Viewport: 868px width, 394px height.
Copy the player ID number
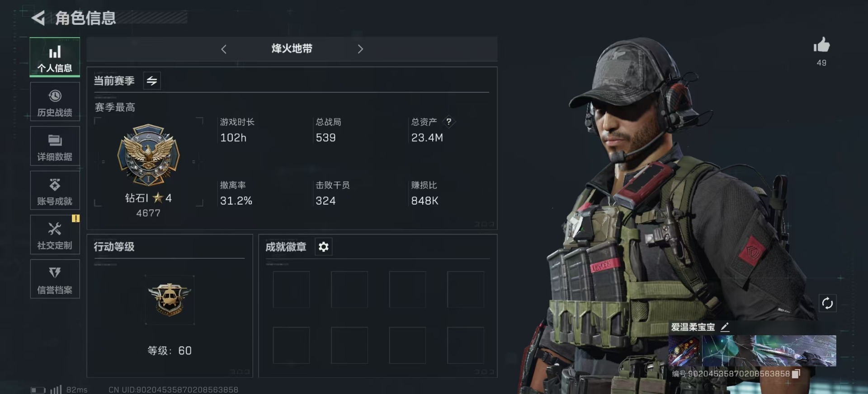pos(796,374)
